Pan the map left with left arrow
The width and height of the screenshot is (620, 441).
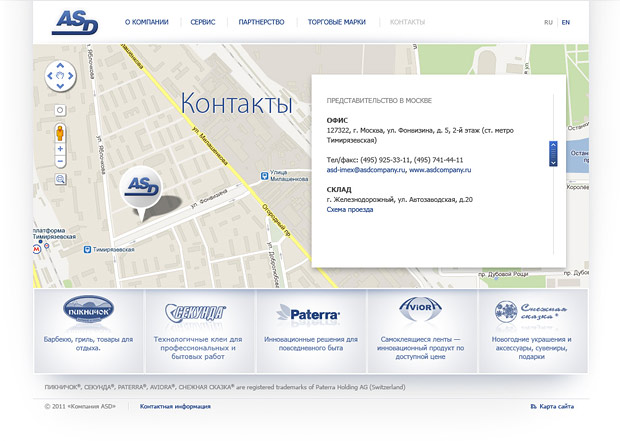[x=50, y=76]
